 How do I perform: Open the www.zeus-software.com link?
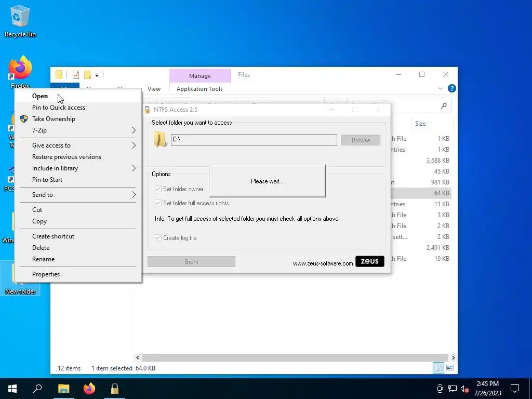(x=323, y=263)
